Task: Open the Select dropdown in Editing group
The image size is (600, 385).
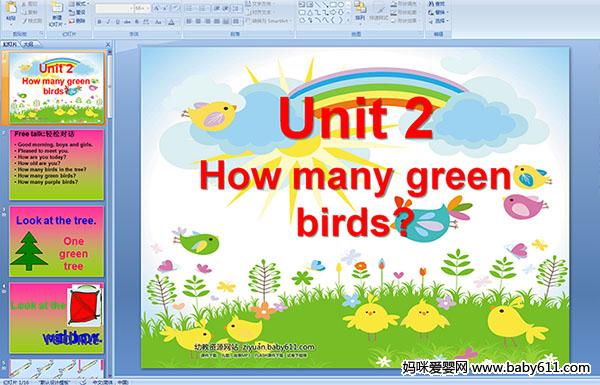Action: pyautogui.click(x=438, y=21)
